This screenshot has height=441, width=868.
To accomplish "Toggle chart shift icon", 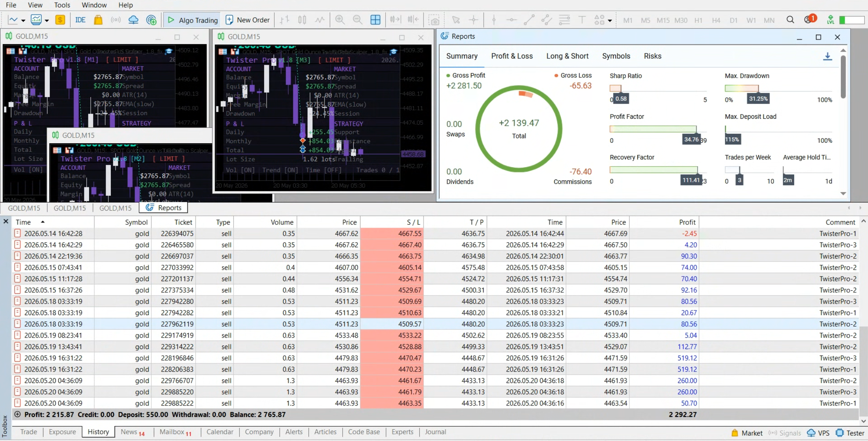I will [x=413, y=20].
